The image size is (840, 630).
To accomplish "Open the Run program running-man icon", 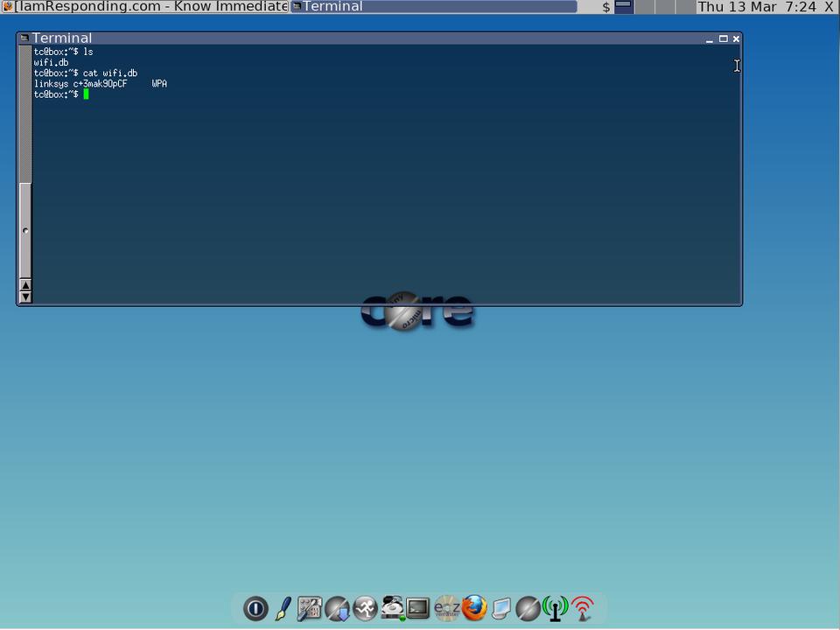I will (x=365, y=609).
